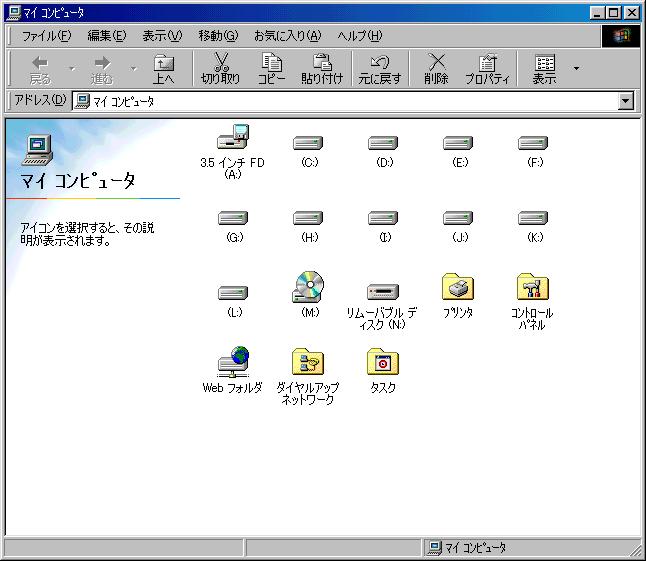Viewport: 646px width, 561px height.
Task: Click the address field showing マイ コンピュータ
Action: click(x=345, y=101)
